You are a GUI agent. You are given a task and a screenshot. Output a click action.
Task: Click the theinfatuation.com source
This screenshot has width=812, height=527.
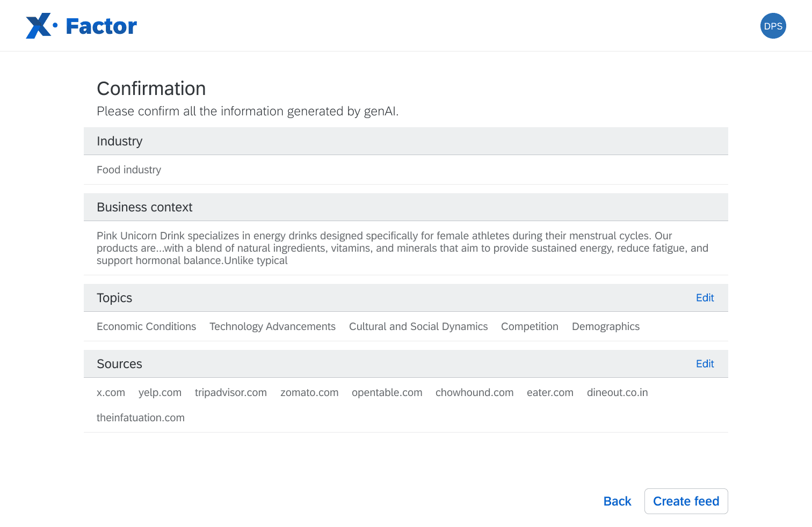[x=141, y=418]
